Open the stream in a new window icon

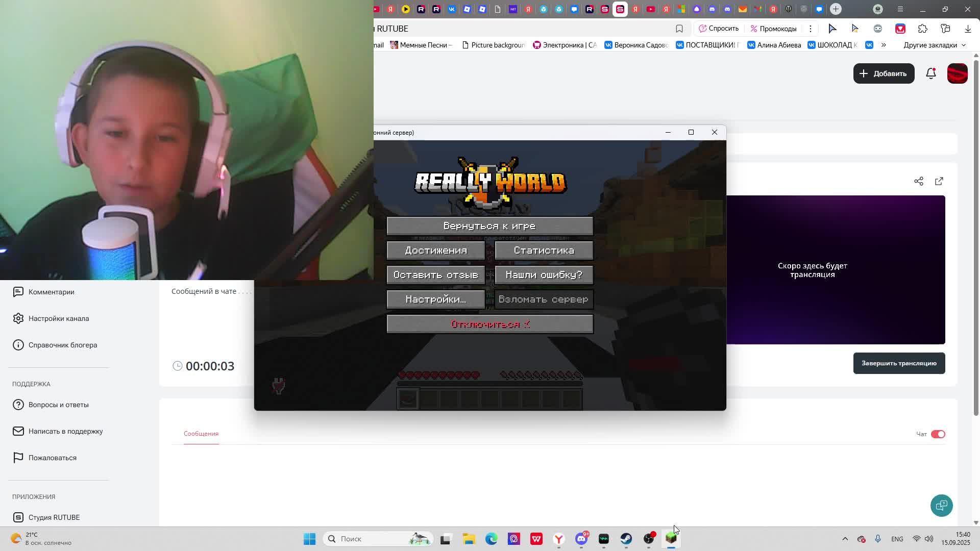[x=939, y=181]
